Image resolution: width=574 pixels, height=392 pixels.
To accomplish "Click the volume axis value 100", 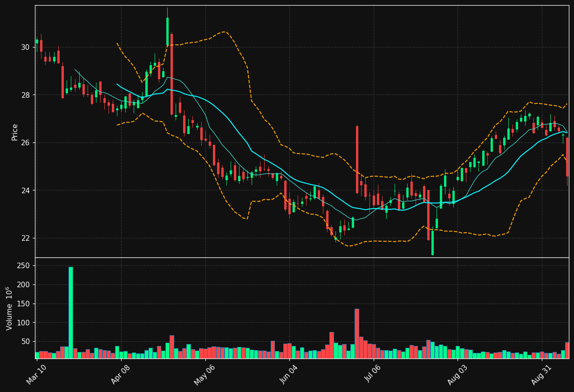I will tap(23, 323).
